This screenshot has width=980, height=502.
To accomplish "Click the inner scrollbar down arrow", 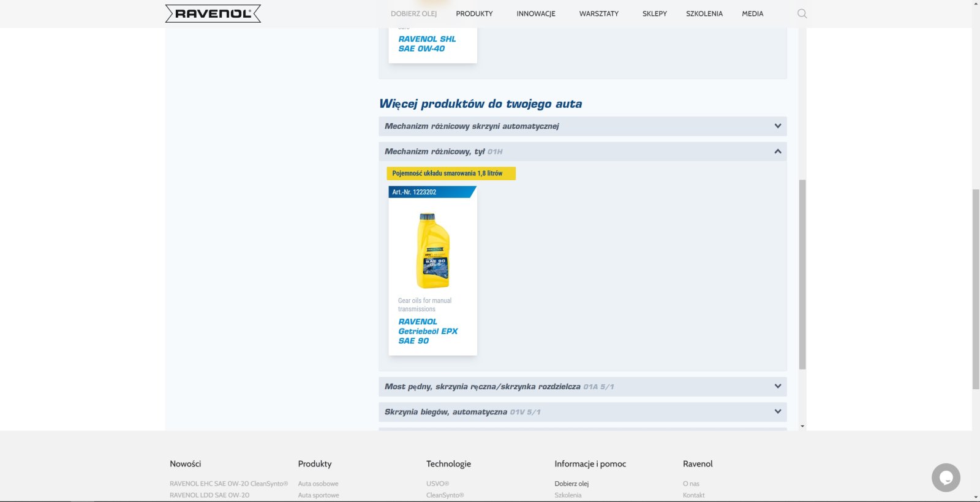I will (x=802, y=426).
